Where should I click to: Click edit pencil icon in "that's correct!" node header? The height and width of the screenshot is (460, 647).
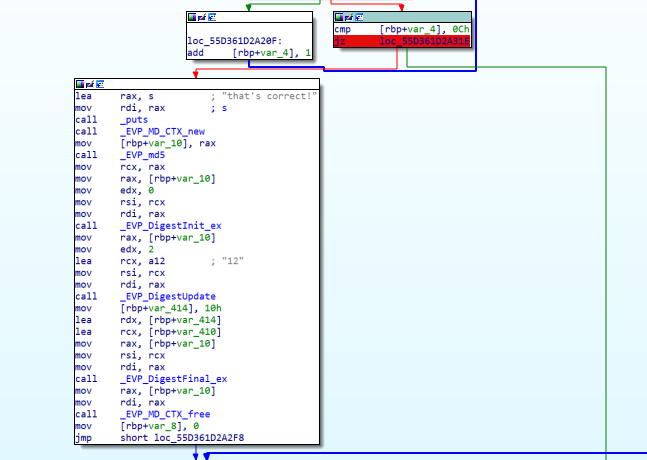pyautogui.click(x=90, y=84)
